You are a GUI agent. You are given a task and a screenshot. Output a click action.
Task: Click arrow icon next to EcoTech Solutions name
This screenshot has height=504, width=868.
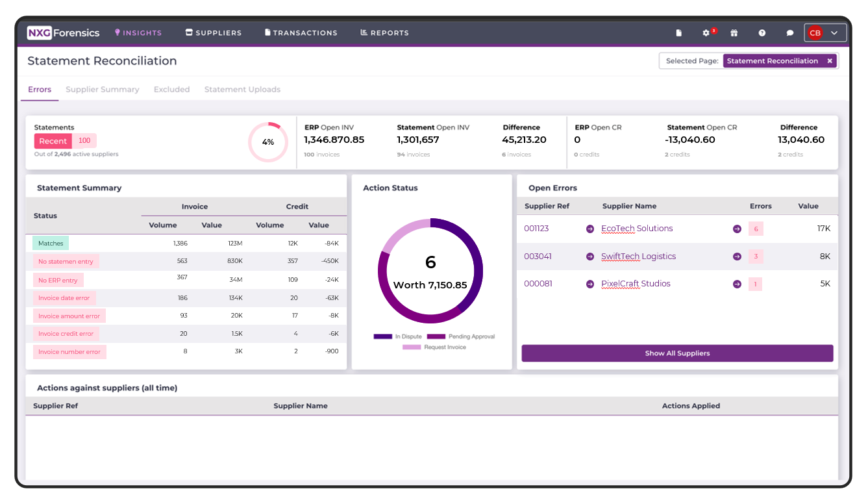point(590,229)
